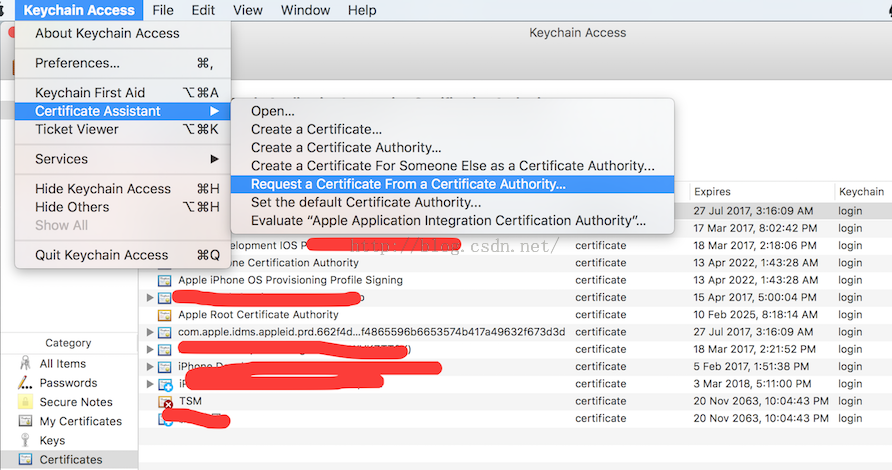Sort list by Expires column header
The width and height of the screenshot is (892, 470).
[x=711, y=191]
